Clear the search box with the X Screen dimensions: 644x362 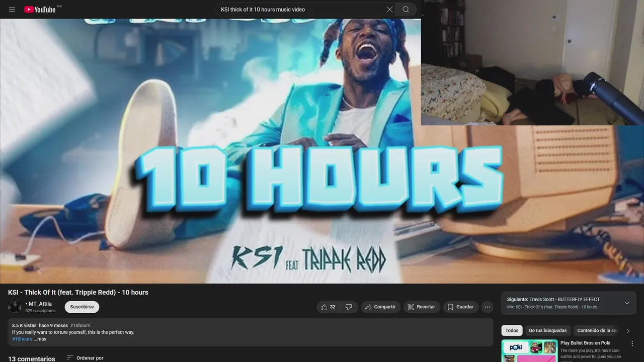click(x=389, y=9)
